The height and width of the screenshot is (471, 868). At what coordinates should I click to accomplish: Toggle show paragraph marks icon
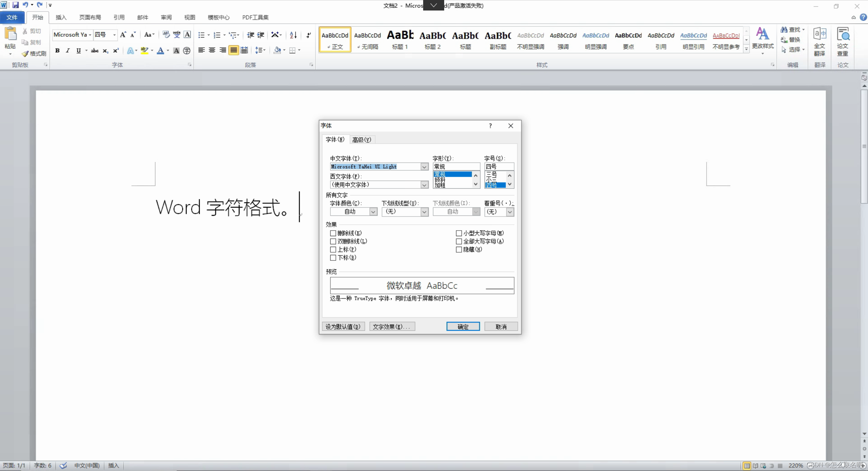pyautogui.click(x=308, y=35)
